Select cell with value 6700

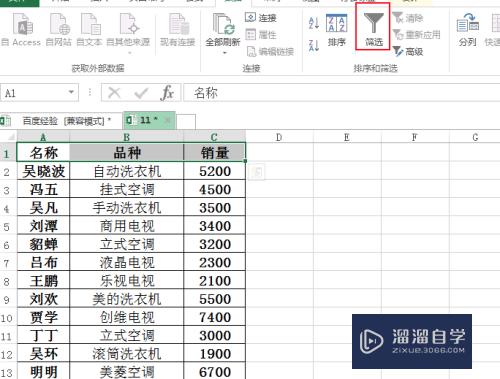pos(214,371)
